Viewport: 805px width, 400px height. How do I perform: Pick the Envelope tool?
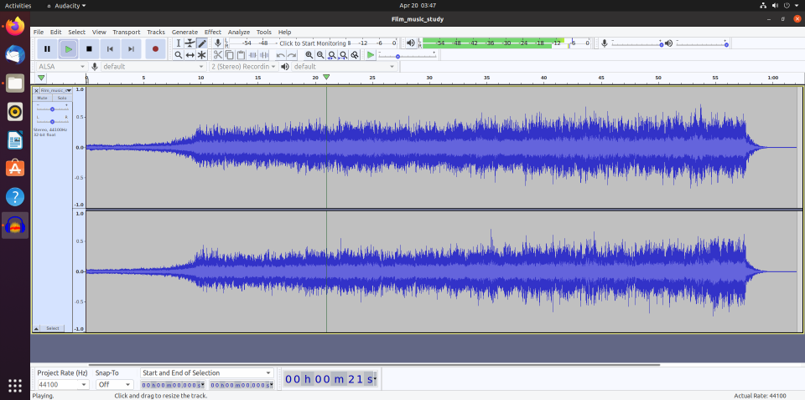pos(190,43)
